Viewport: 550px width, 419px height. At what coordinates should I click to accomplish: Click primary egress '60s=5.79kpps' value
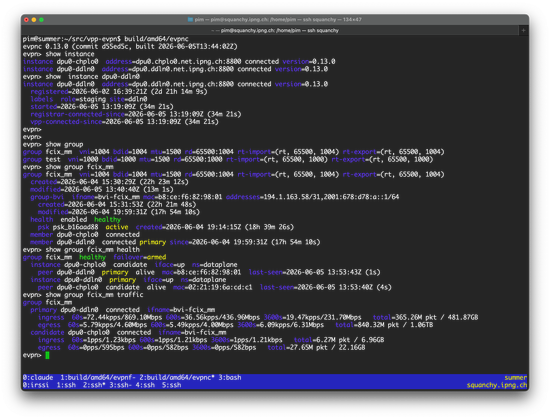coord(90,325)
